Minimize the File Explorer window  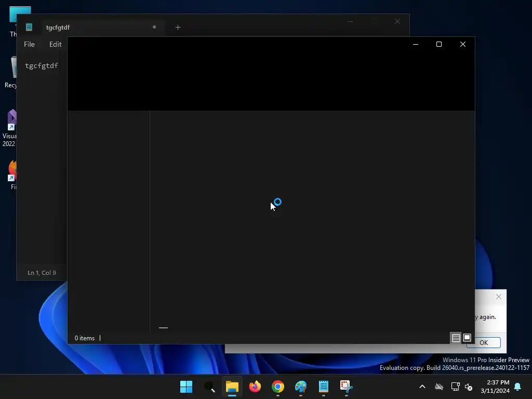click(415, 44)
